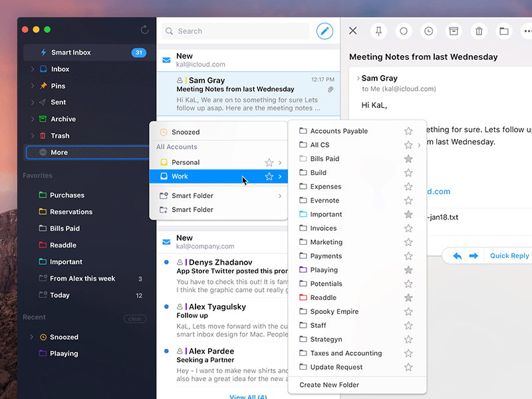Expand the Sent folder chevron

[x=32, y=102]
